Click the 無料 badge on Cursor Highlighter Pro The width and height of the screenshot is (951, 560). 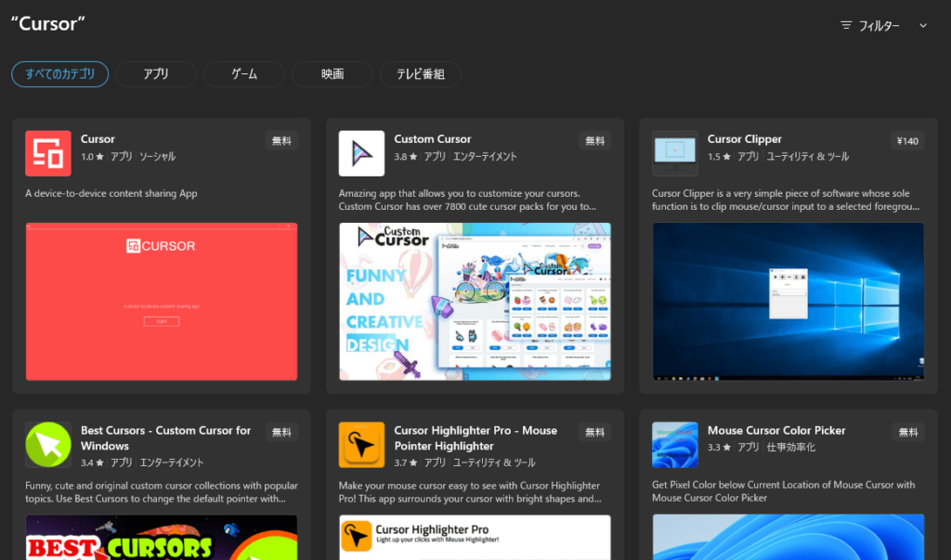[595, 432]
